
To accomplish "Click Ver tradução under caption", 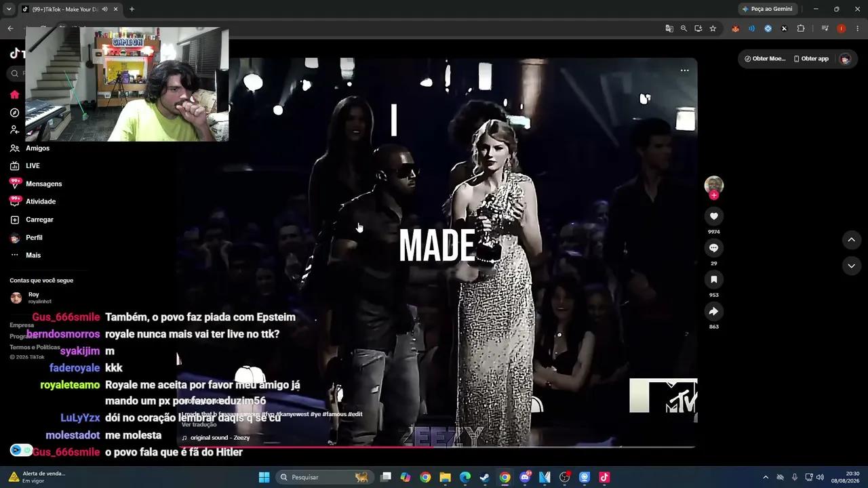I will click(x=199, y=424).
